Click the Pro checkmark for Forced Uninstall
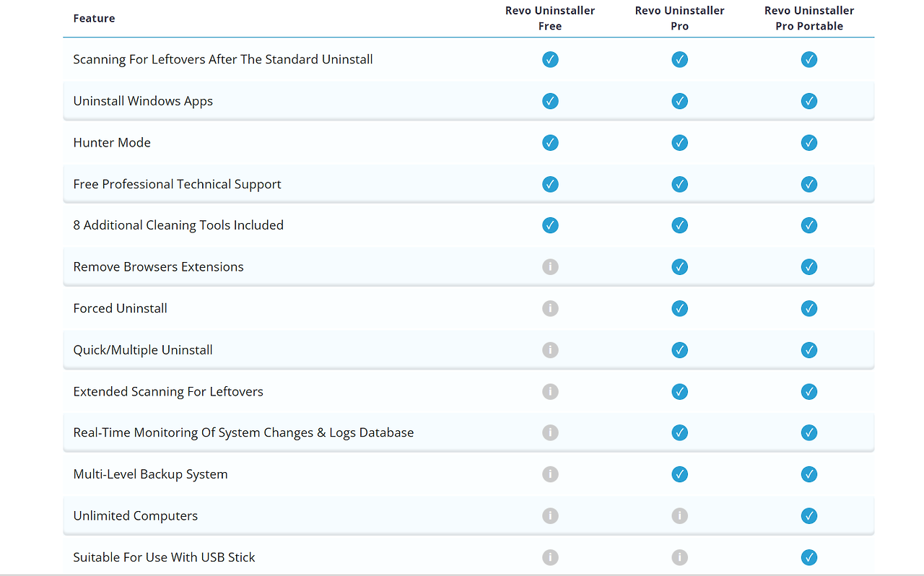The width and height of the screenshot is (924, 576). [679, 308]
